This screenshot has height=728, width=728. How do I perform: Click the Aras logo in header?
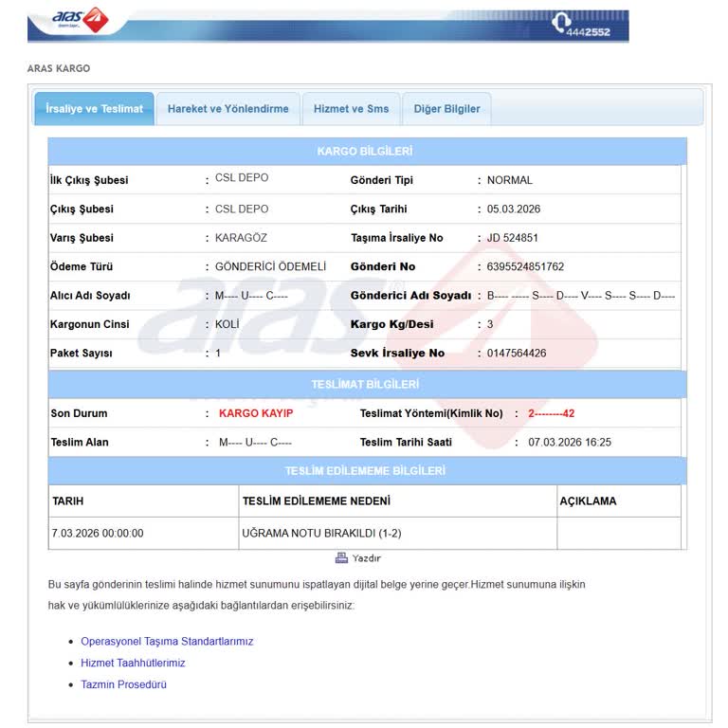click(81, 20)
